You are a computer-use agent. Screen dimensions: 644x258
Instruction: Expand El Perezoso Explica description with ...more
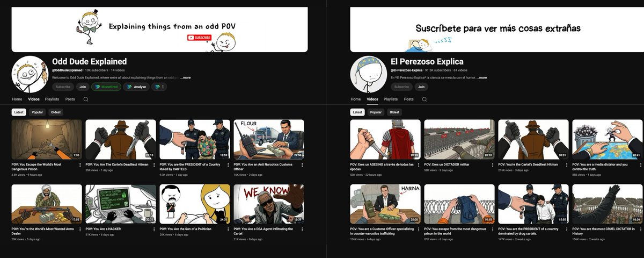[x=481, y=77]
